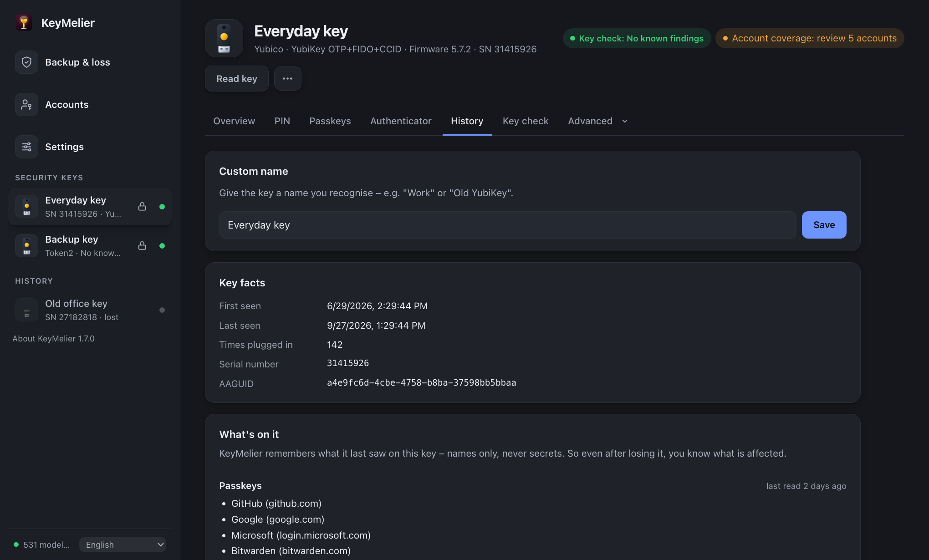Image resolution: width=929 pixels, height=560 pixels.
Task: Click the Old office key device icon
Action: pyautogui.click(x=26, y=310)
